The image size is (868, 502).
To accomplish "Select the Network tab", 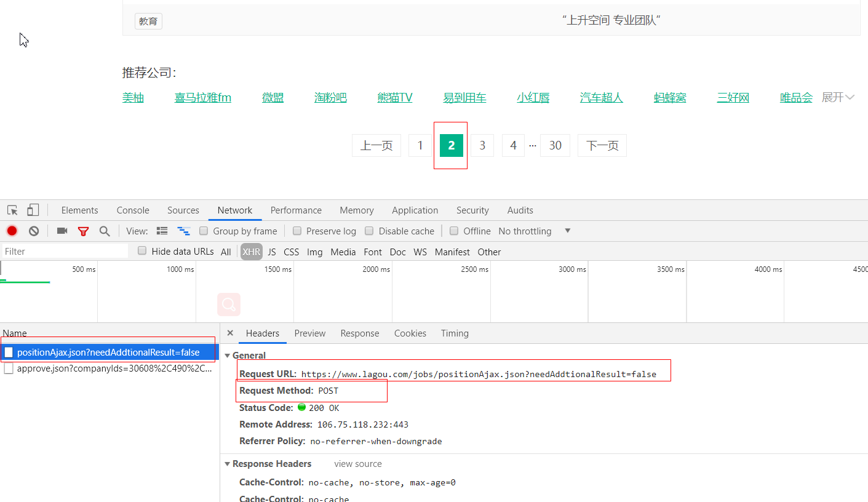I will (x=235, y=210).
